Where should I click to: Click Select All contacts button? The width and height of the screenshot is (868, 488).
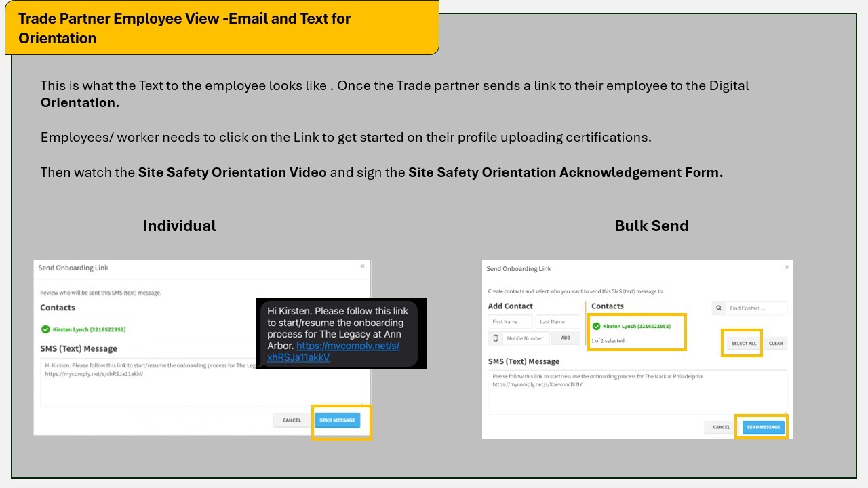point(743,344)
